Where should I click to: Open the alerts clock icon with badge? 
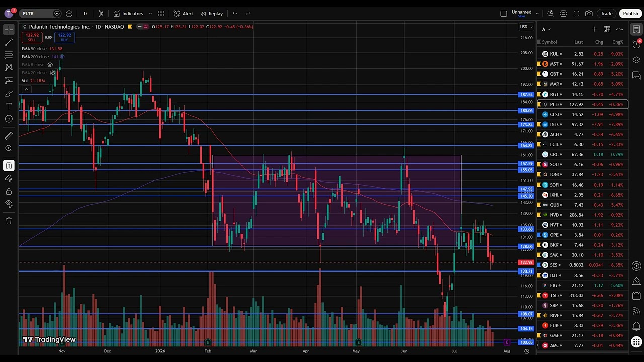[x=636, y=44]
